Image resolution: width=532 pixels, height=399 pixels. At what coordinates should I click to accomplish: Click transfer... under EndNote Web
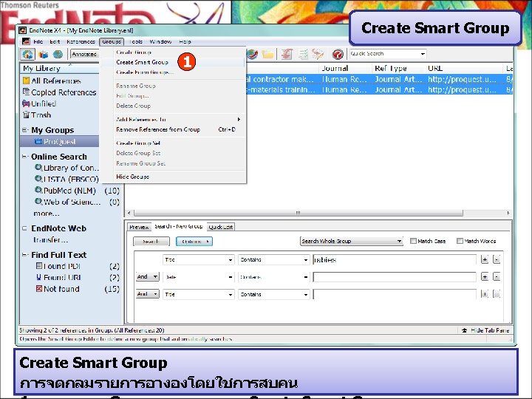(50, 240)
